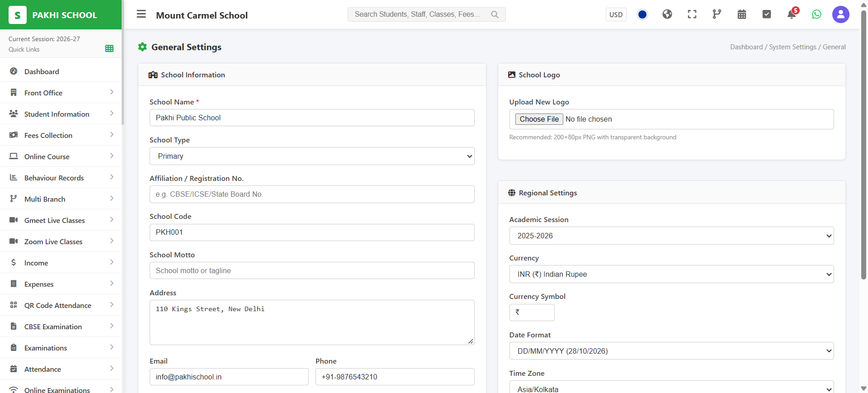The height and width of the screenshot is (393, 868).
Task: Expand Expenses menu chevron
Action: coord(112,283)
